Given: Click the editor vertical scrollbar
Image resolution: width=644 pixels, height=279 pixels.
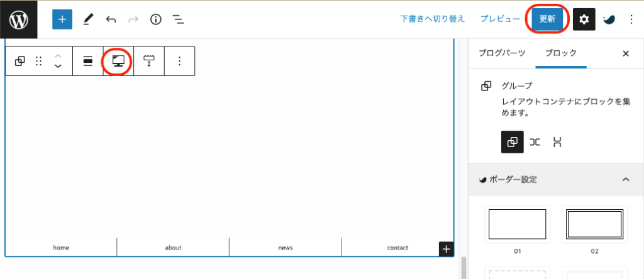Looking at the screenshot, I should 464,268.
